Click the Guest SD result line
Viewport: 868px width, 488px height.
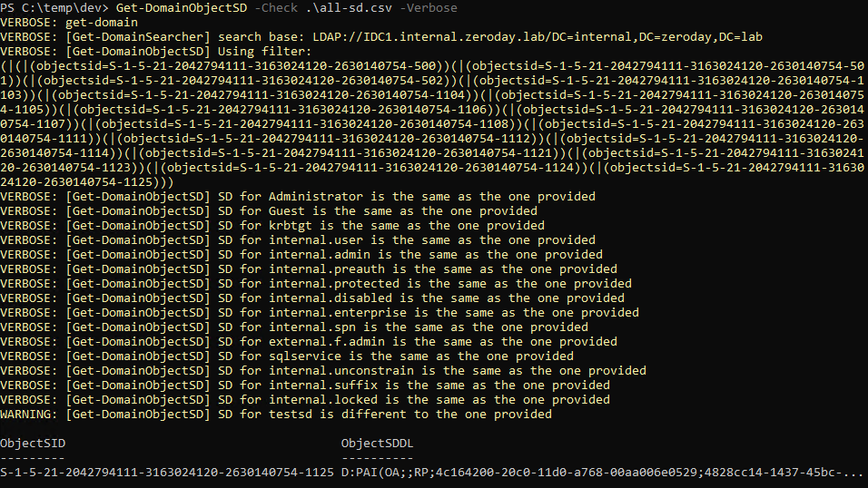pos(269,210)
